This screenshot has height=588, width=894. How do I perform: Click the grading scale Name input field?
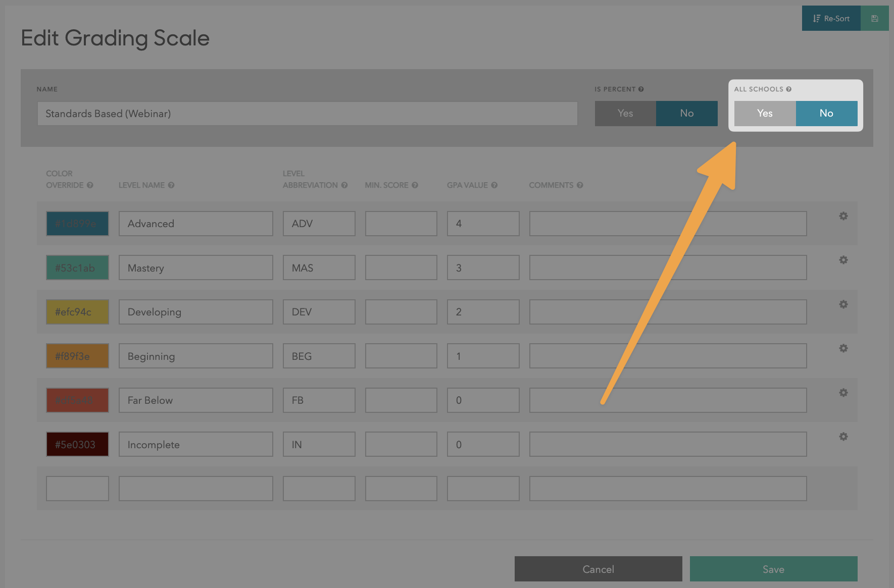(x=307, y=114)
